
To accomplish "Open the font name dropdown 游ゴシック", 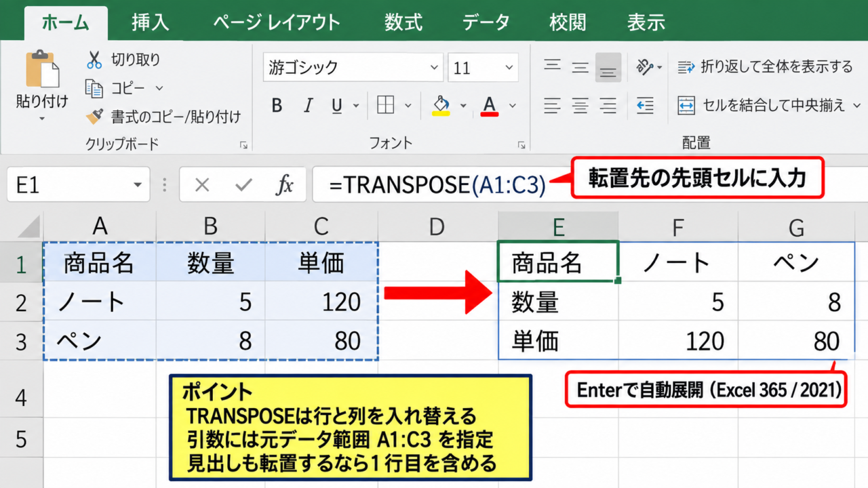I will 435,68.
